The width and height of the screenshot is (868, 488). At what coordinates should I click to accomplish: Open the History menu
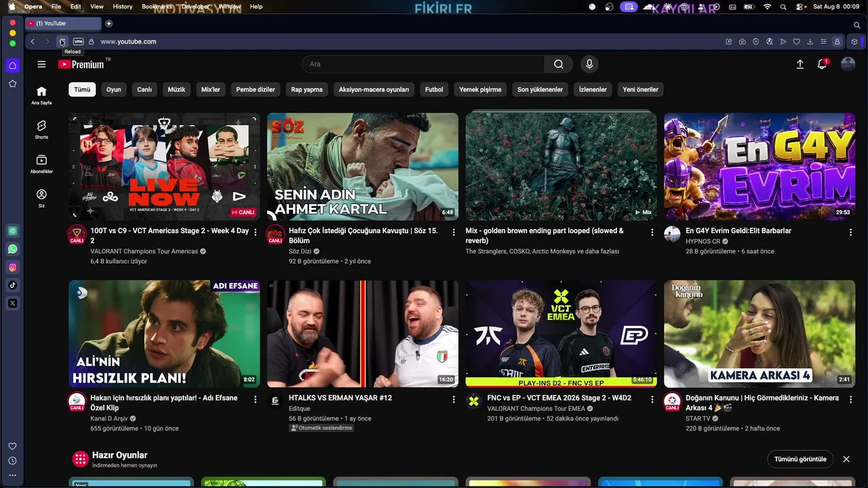coord(123,7)
